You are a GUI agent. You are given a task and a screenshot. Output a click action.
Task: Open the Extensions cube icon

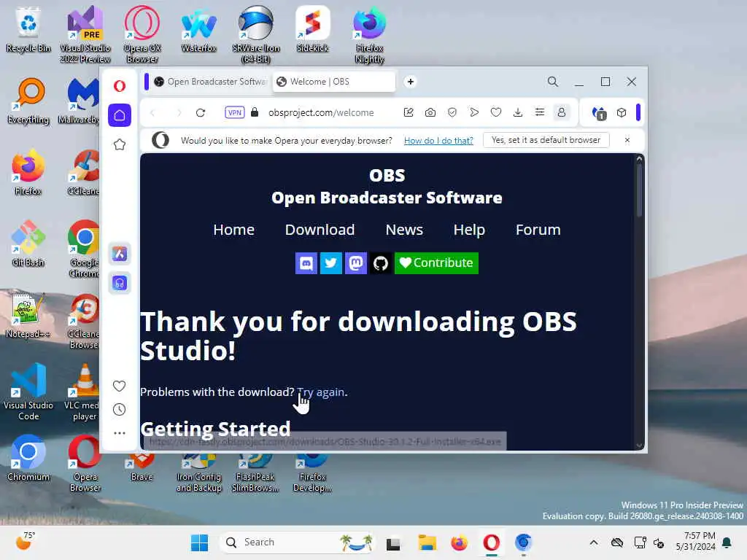[622, 113]
